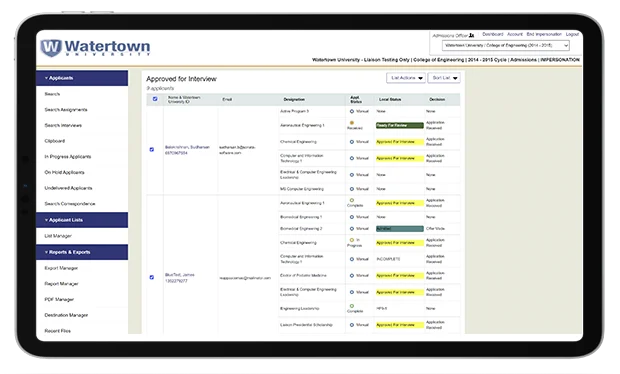
Task: Click Manual status circle for Active Program 3
Action: 352,111
